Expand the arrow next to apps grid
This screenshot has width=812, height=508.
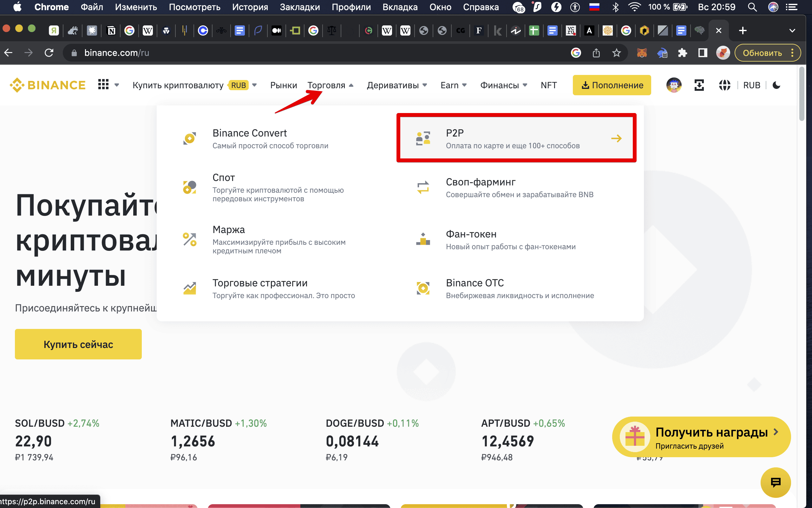[117, 85]
